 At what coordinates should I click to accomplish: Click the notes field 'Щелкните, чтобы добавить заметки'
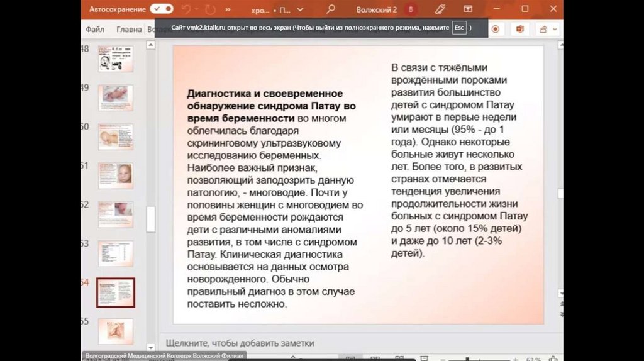[x=240, y=343]
